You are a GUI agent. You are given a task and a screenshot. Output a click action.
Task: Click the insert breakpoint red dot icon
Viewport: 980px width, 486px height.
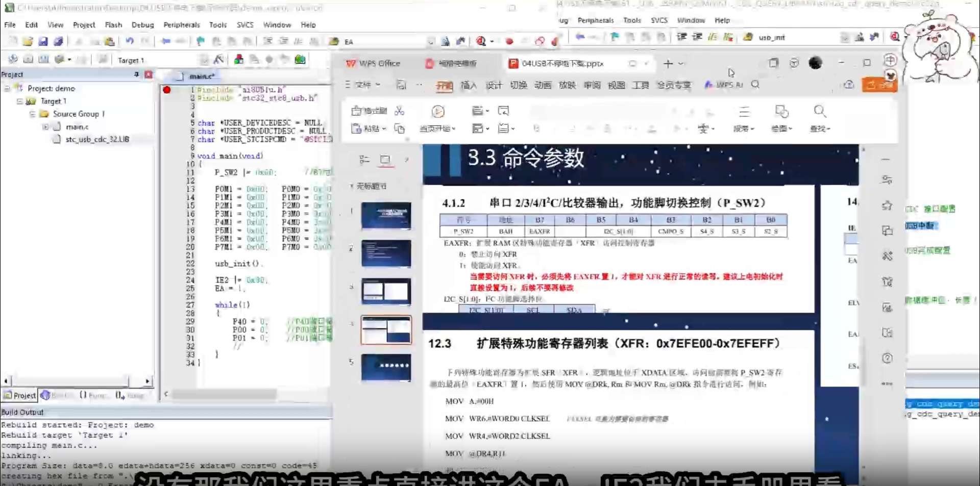tap(509, 41)
